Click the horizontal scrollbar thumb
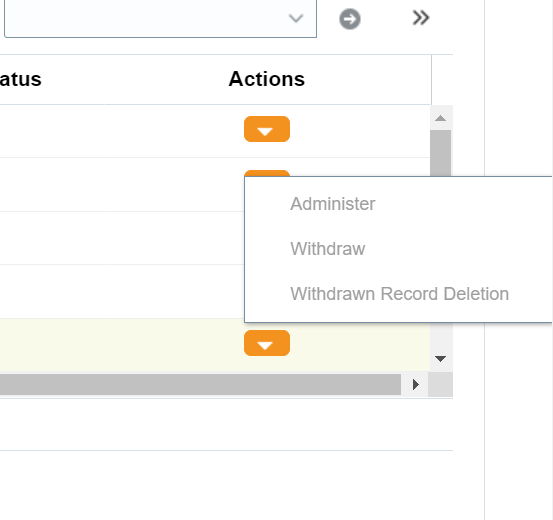This screenshot has height=520, width=553. [x=200, y=385]
